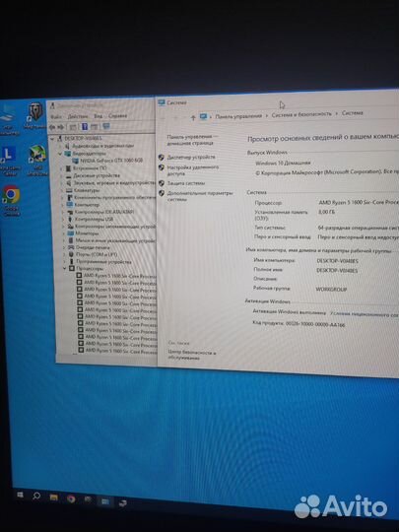Click the 8,00 ГБ installed memory value
399x532 pixels.
(x=327, y=212)
